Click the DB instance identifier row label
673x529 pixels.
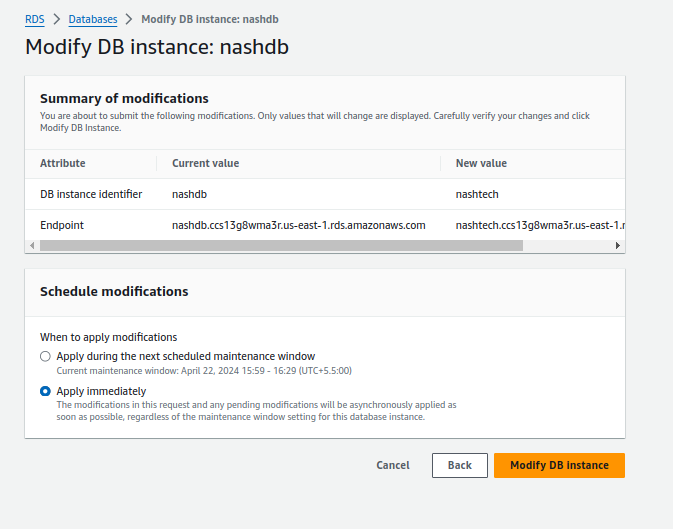[x=91, y=194]
